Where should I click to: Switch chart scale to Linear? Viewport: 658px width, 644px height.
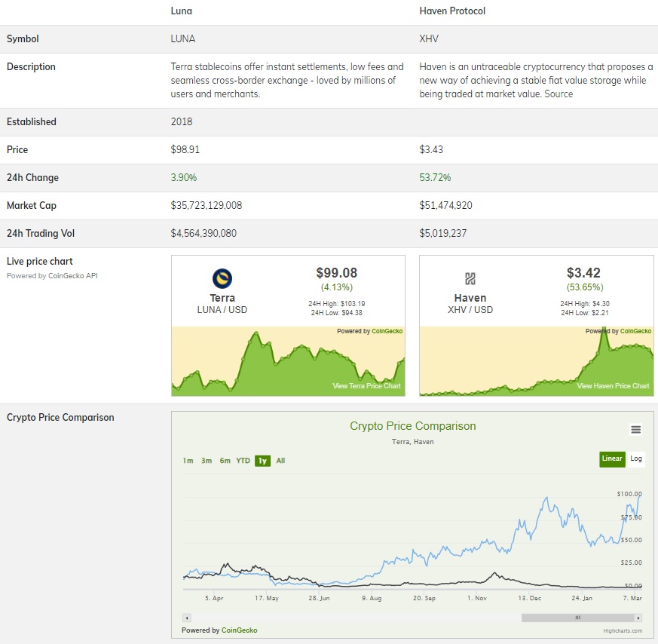tap(612, 458)
